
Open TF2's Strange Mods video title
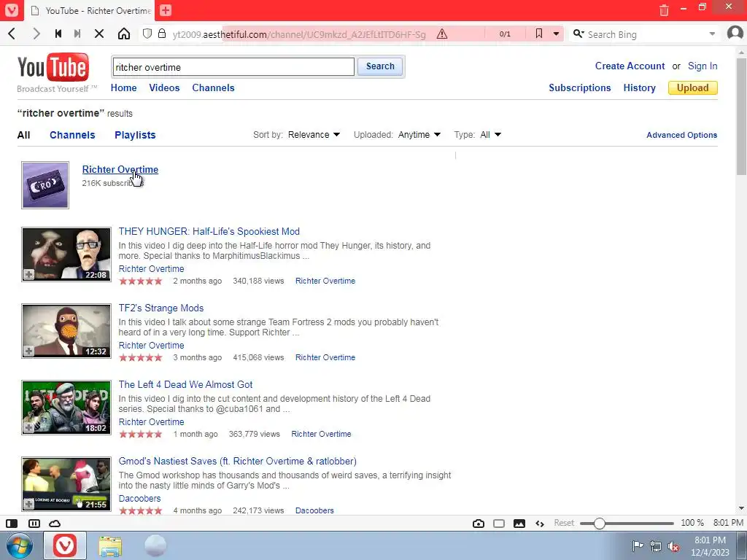[x=161, y=308]
